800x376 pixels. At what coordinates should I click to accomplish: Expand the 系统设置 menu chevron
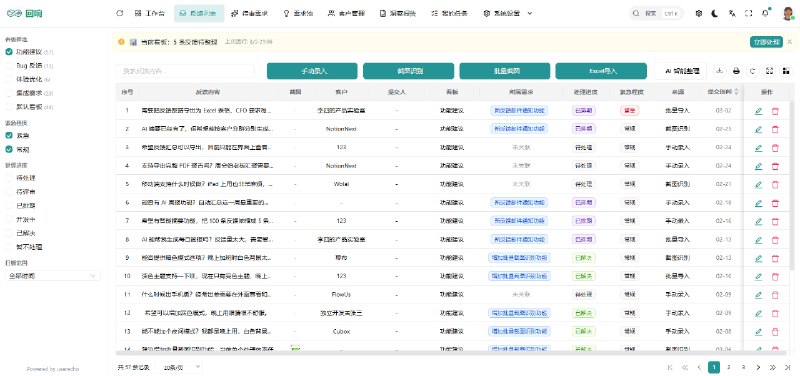pyautogui.click(x=530, y=14)
